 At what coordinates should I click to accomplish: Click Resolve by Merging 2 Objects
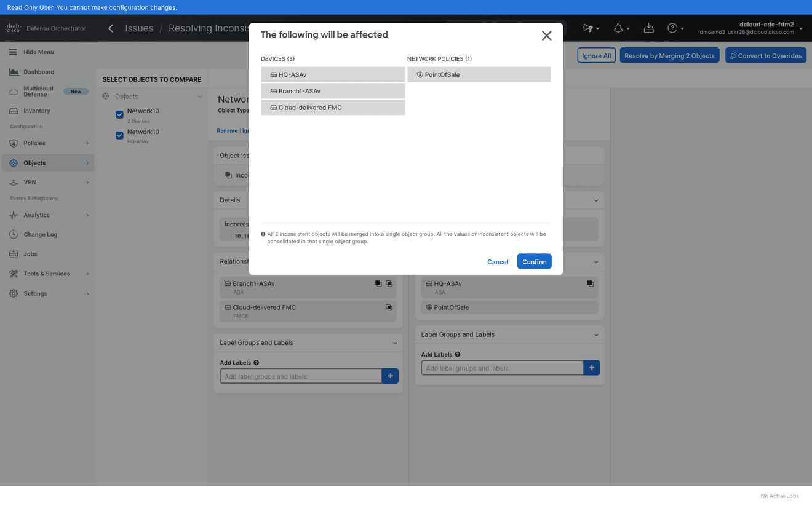669,55
